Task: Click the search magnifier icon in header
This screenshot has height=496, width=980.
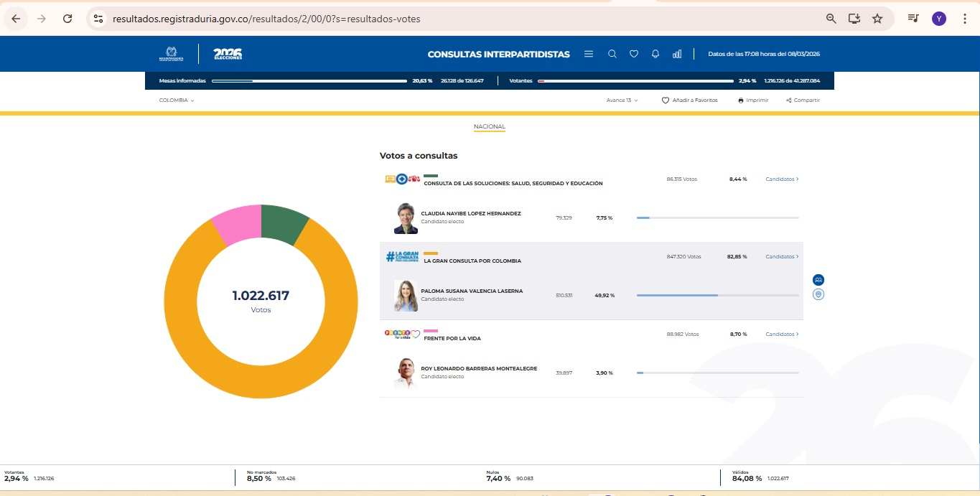Action: click(x=612, y=54)
